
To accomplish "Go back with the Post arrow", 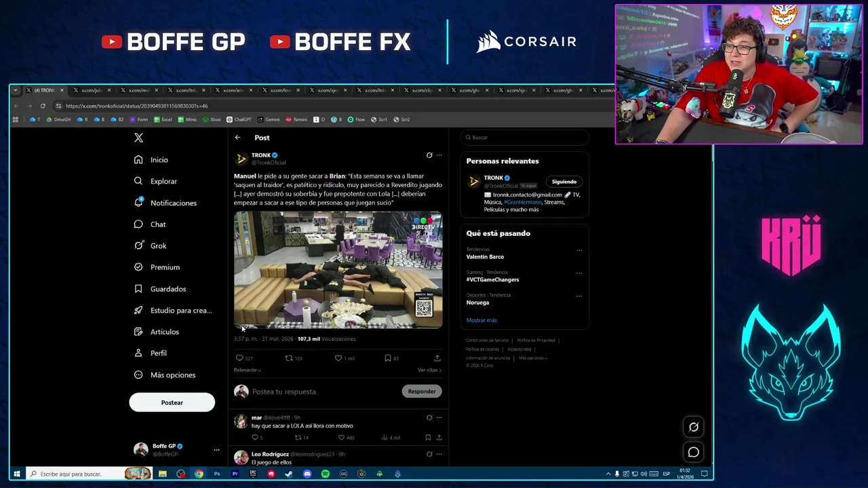I will click(237, 138).
